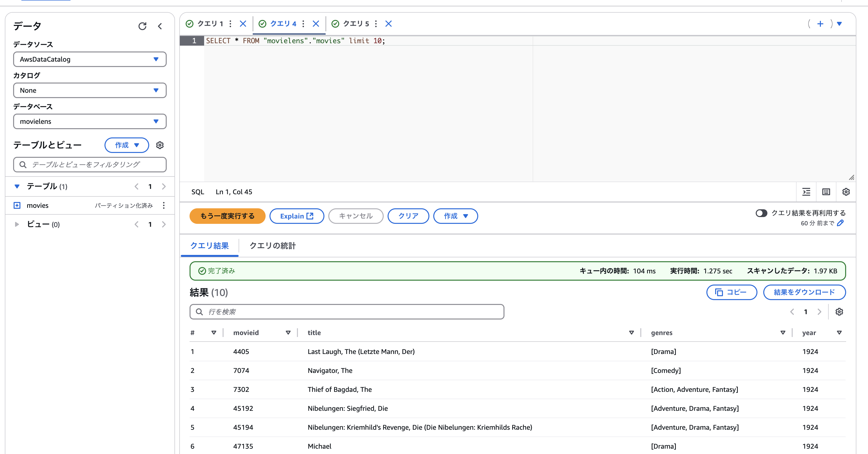Sort results by the genres column
The height and width of the screenshot is (454, 868).
(x=783, y=333)
